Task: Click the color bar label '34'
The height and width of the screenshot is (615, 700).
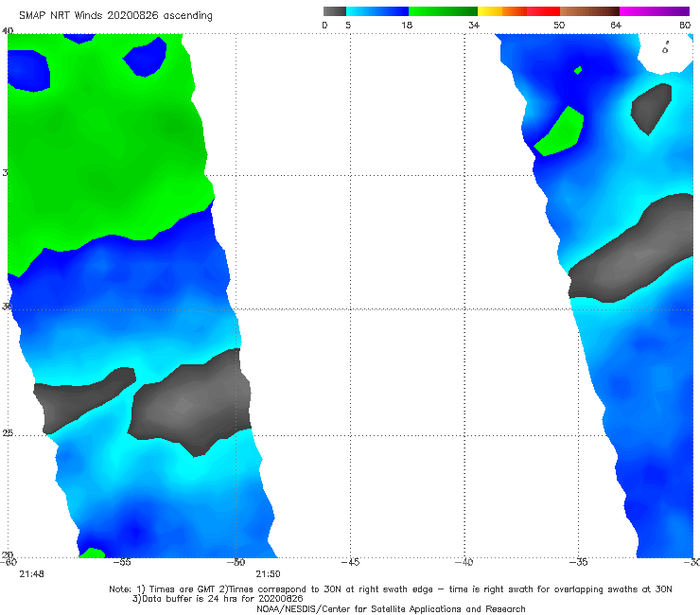Action: 474,26
